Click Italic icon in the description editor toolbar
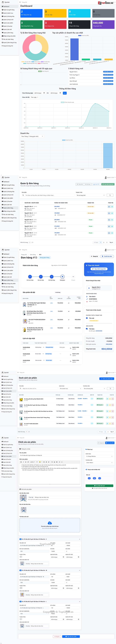This screenshot has width=116, height=644. pos(23,462)
